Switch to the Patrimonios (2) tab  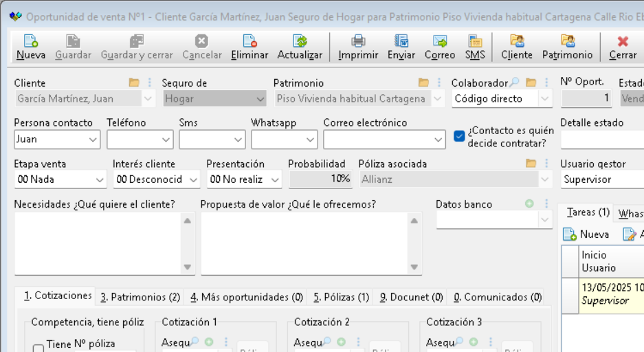tap(140, 297)
